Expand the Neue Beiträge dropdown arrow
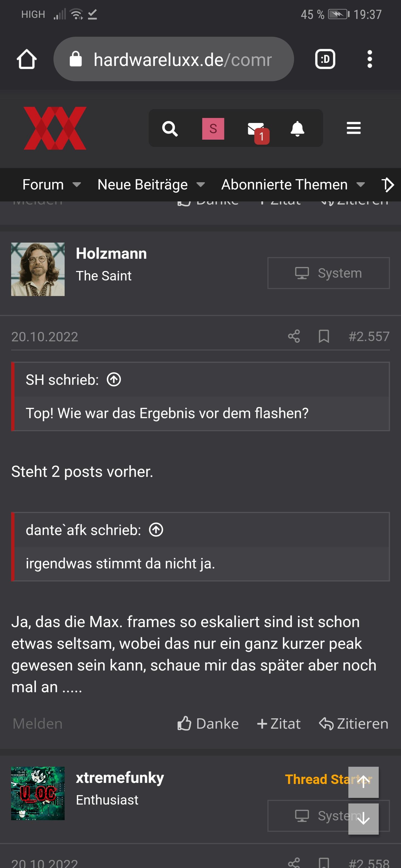401x868 pixels. [201, 185]
